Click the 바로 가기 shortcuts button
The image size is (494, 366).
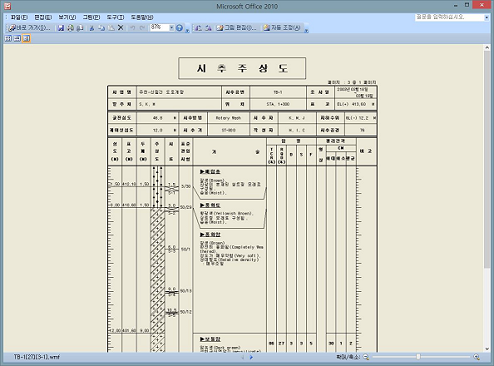pos(29,28)
